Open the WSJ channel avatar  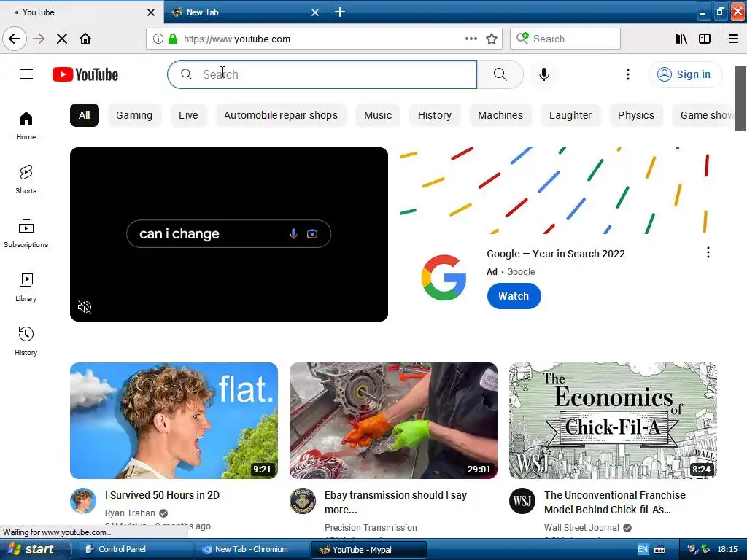click(x=522, y=501)
